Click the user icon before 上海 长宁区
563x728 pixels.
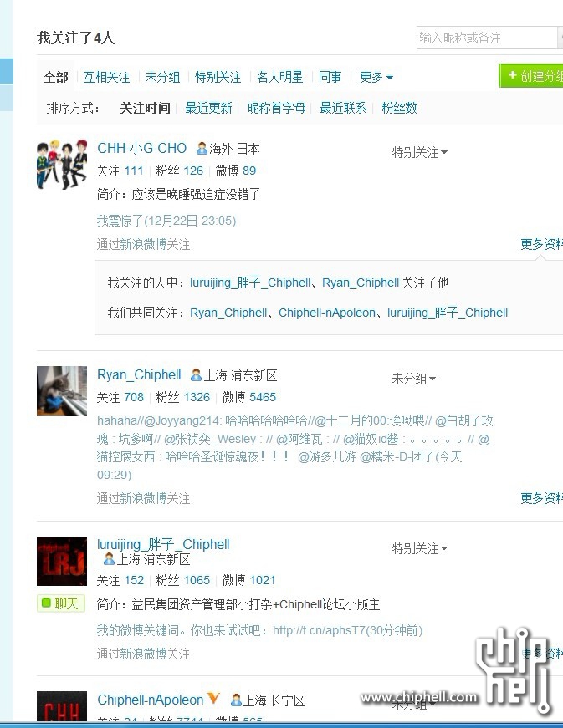click(236, 700)
